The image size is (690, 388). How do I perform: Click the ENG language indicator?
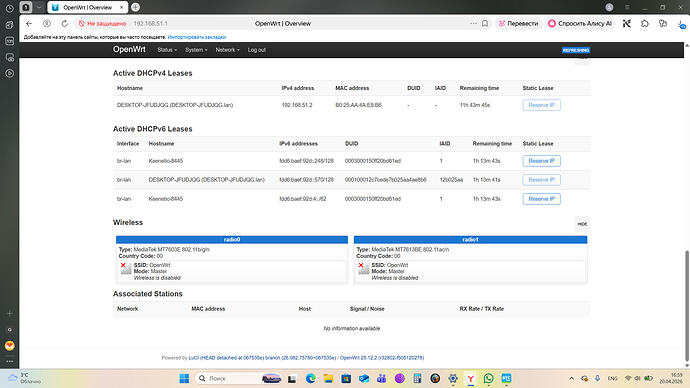click(612, 378)
